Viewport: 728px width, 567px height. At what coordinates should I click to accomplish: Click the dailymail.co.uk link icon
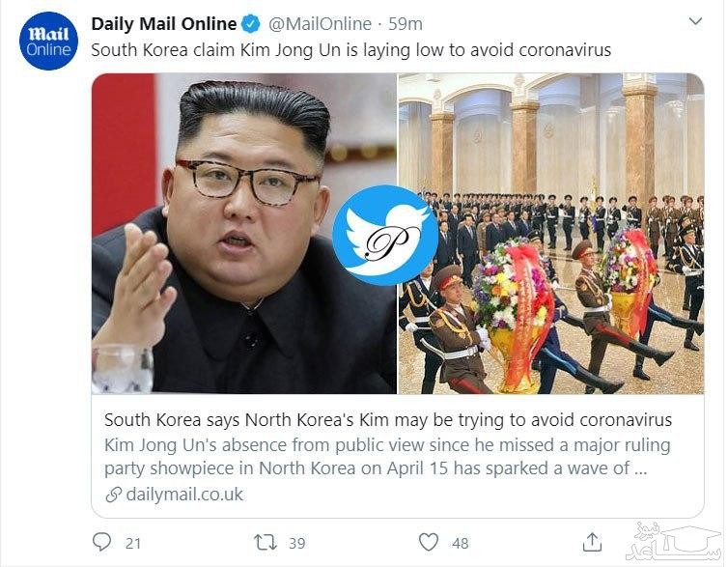pyautogui.click(x=113, y=495)
